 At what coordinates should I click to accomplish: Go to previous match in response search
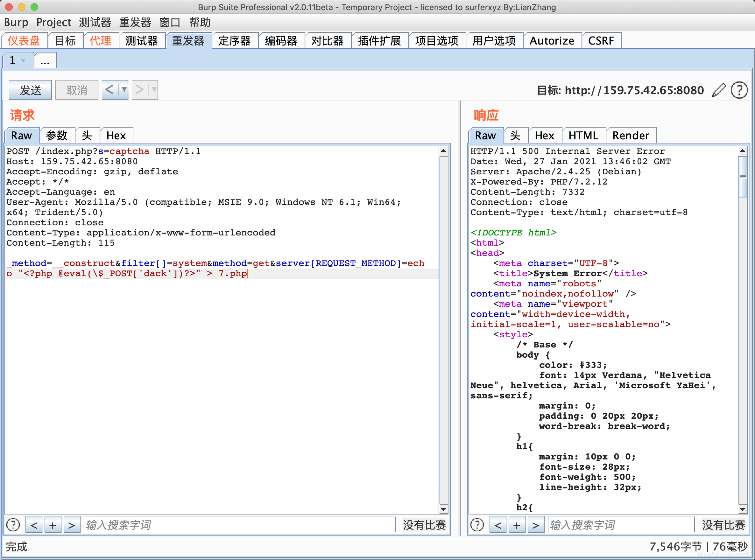(x=498, y=525)
